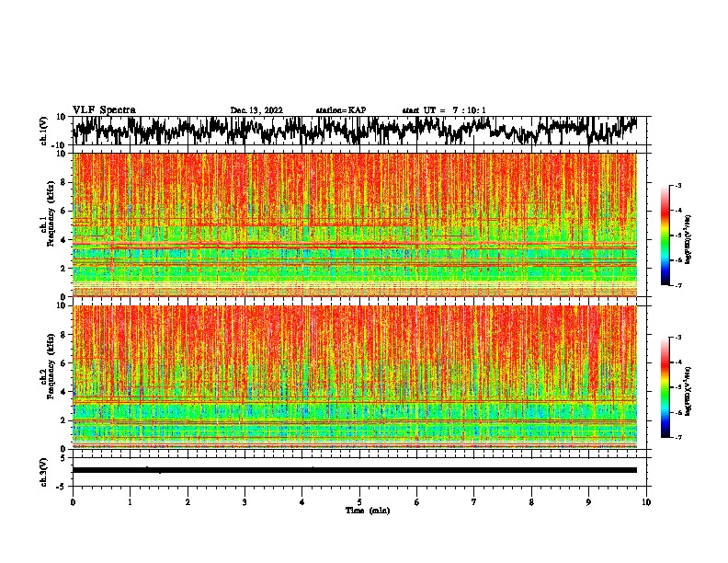Click the ch.1 spectrogram color scale bar
Screen dimensions: 728x563
pyautogui.click(x=665, y=236)
